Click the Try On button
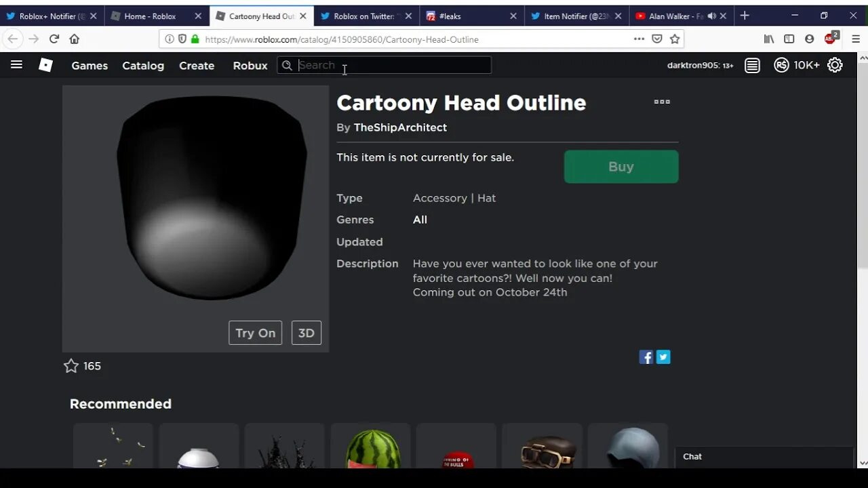The image size is (868, 488). pos(255,333)
